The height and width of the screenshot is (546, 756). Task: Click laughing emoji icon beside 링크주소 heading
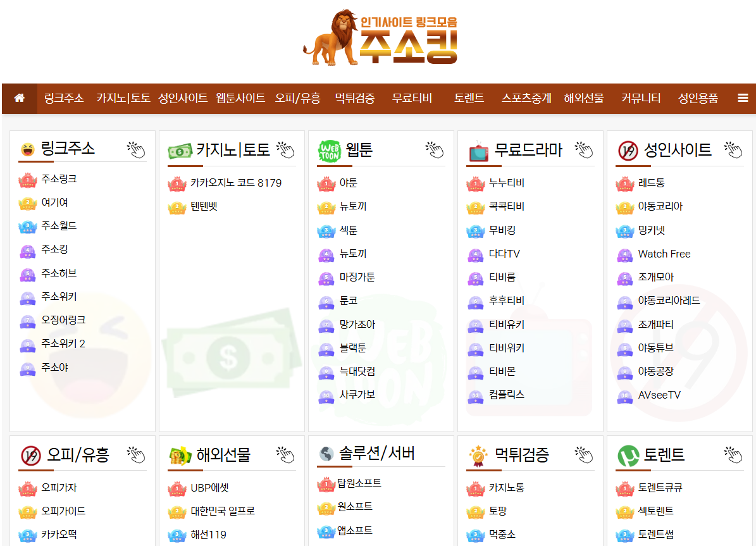point(27,149)
